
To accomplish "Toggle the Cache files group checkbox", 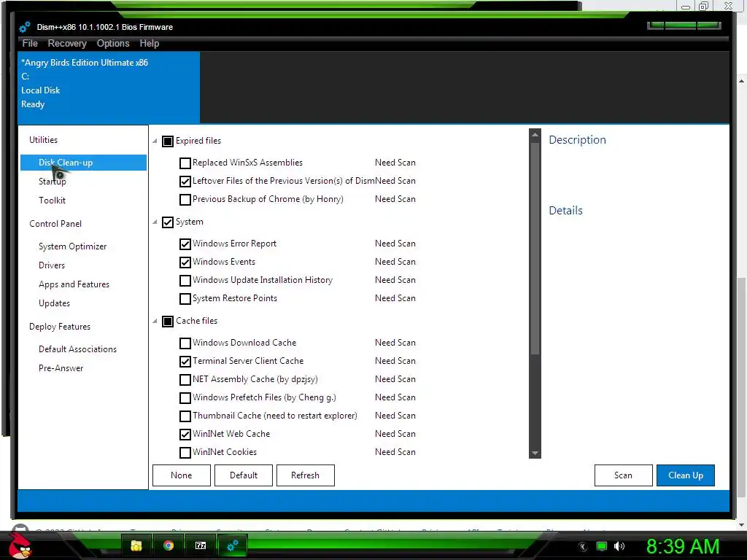I will [168, 322].
